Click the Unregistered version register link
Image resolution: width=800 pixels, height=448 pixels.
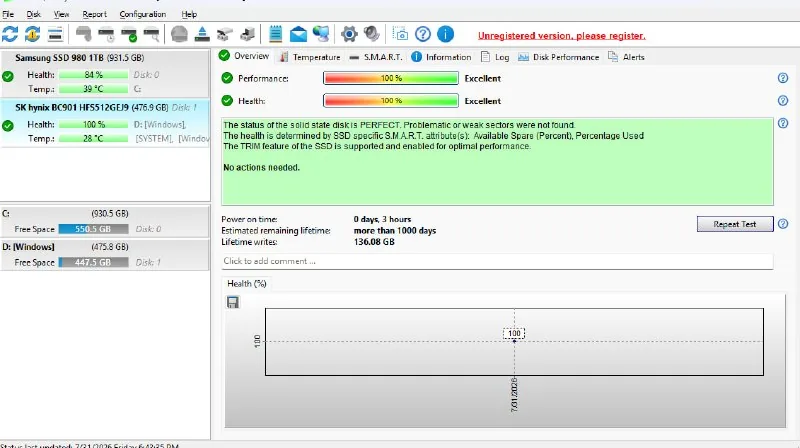pyautogui.click(x=561, y=36)
